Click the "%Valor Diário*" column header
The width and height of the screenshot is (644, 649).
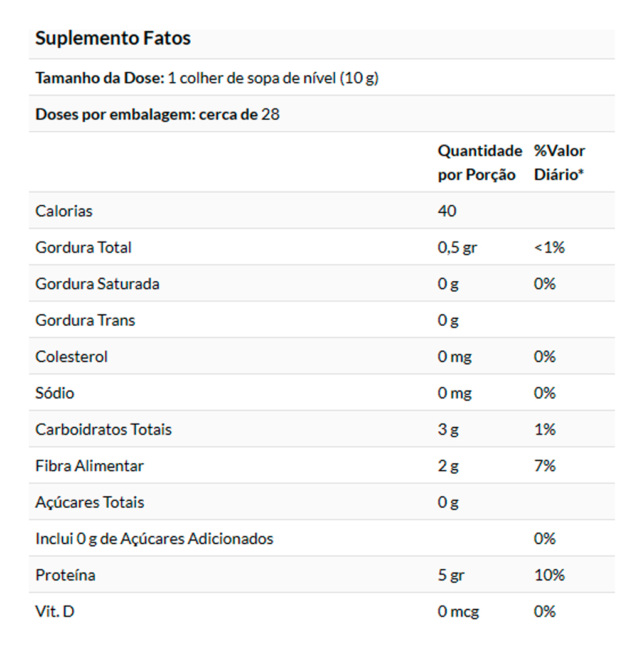(x=559, y=163)
